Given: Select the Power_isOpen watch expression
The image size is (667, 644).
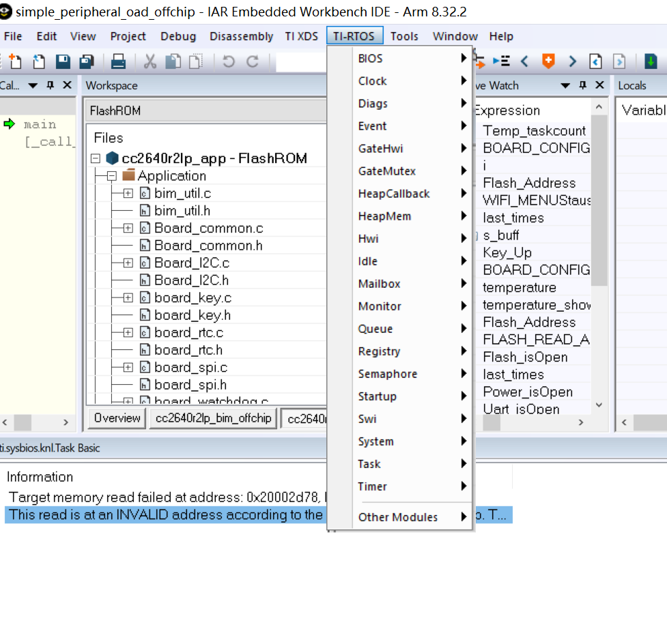Looking at the screenshot, I should (528, 392).
